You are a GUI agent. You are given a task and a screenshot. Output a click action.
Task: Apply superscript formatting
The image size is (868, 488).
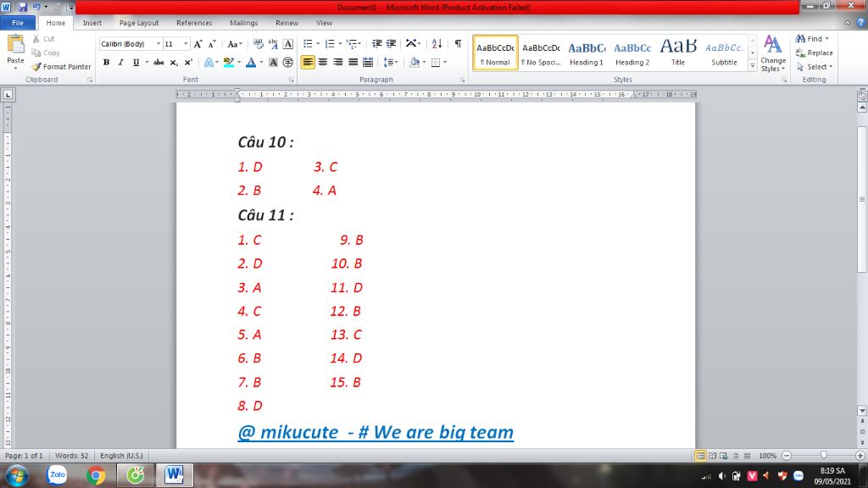pyautogui.click(x=188, y=63)
